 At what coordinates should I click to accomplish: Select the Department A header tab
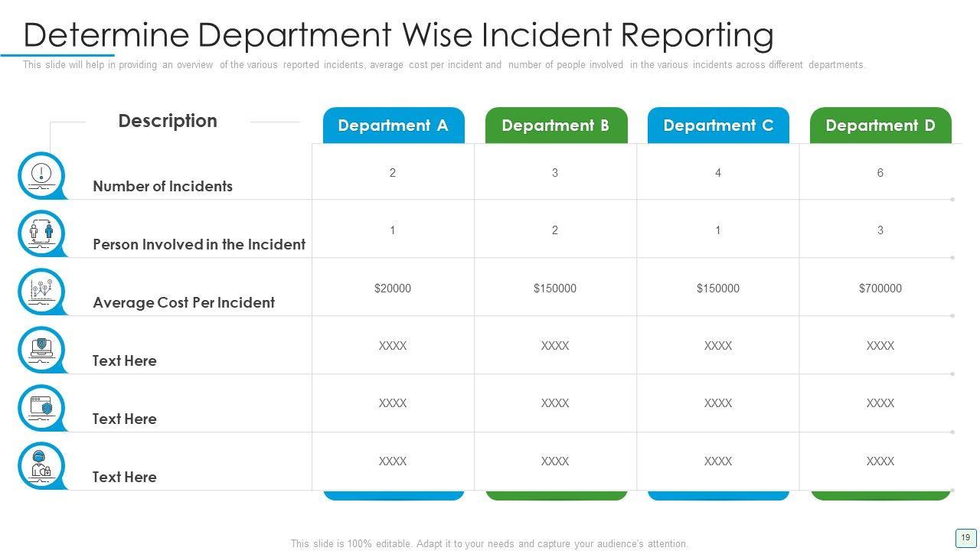point(393,126)
